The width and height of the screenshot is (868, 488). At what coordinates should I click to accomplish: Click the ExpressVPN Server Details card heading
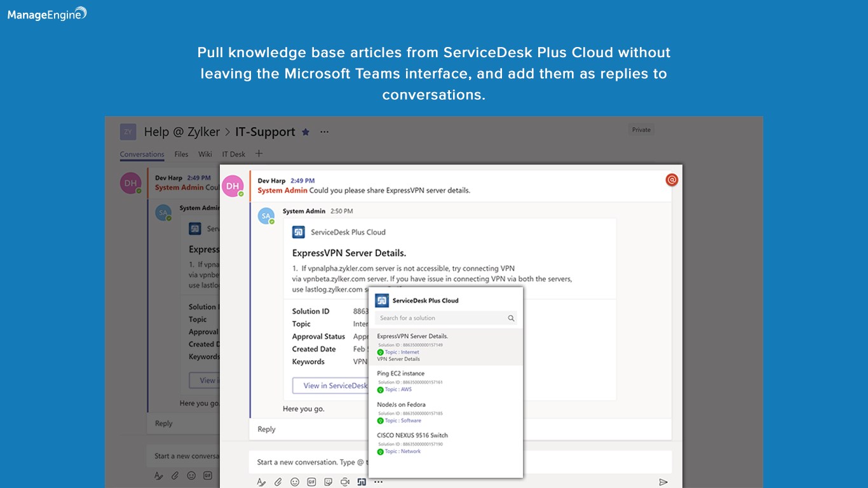coord(349,253)
